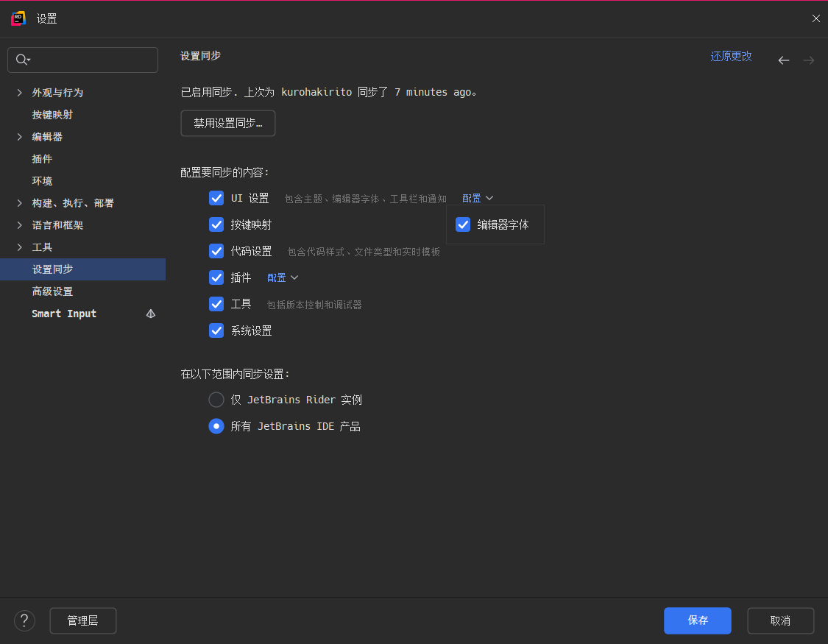Viewport: 828px width, 644px height.
Task: Click the 禁用设置同步 button
Action: (227, 123)
